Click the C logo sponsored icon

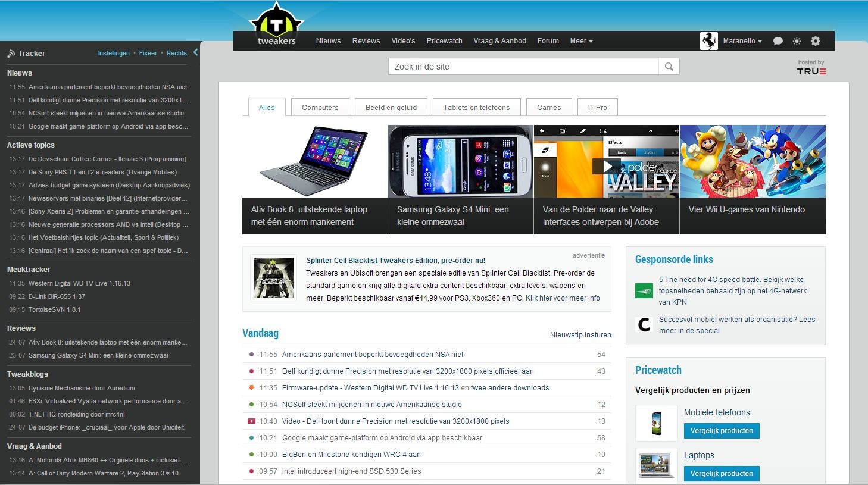[644, 325]
